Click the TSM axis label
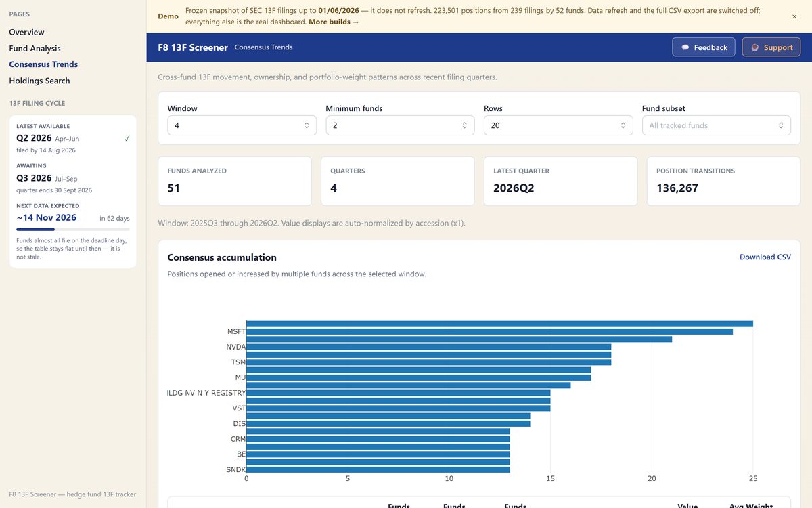812x508 pixels. [238, 362]
